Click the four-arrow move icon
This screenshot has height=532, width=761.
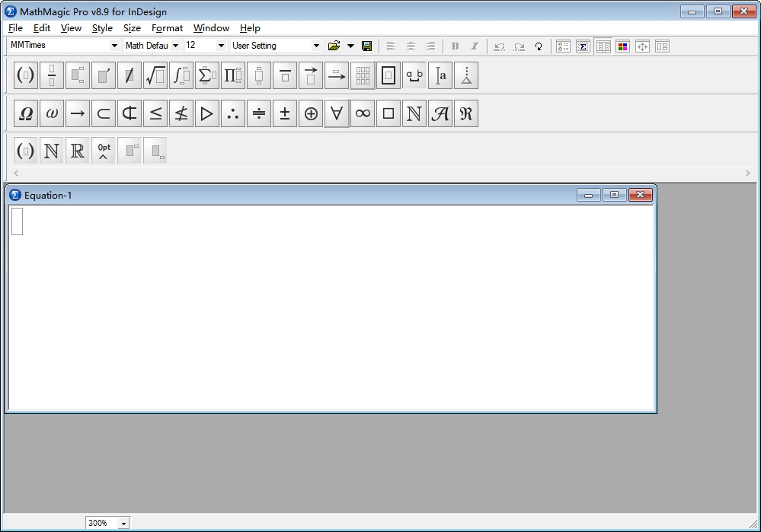(642, 46)
